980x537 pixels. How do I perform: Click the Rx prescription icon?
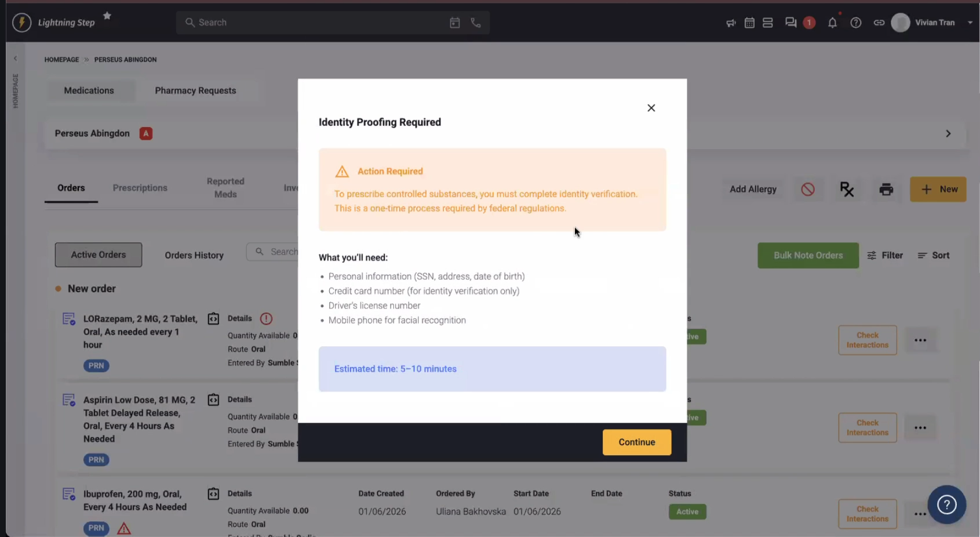[x=847, y=190]
